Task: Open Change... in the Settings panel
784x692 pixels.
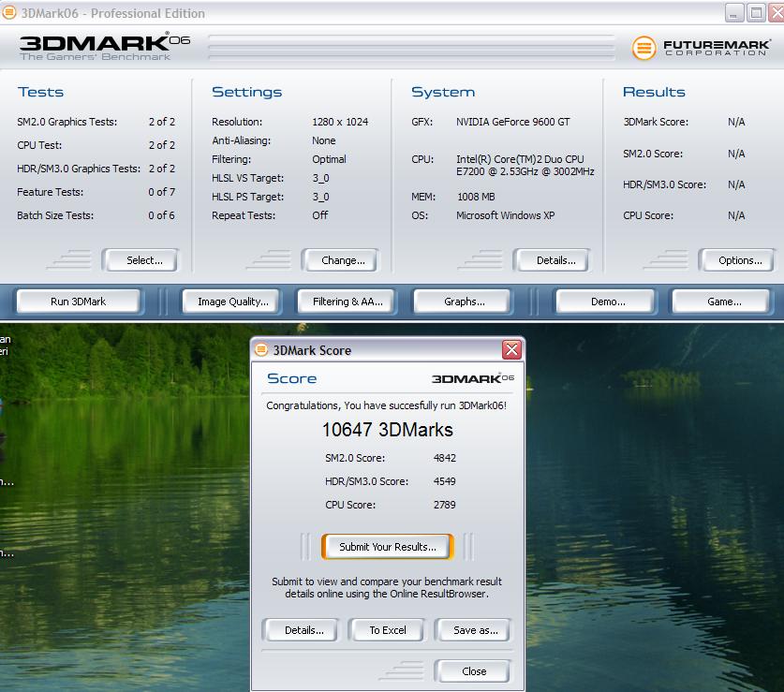Action: tap(343, 260)
